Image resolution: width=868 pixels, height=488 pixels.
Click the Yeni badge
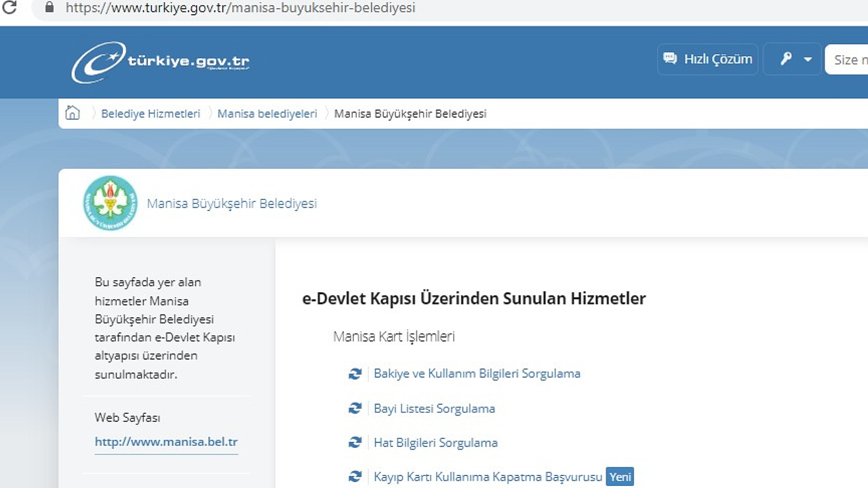point(620,477)
